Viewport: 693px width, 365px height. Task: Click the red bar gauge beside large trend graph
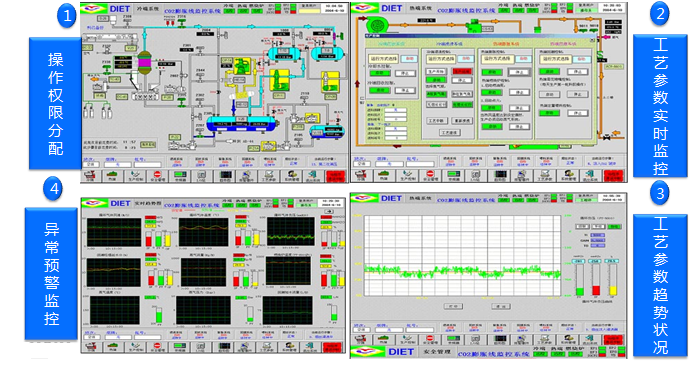click(596, 280)
